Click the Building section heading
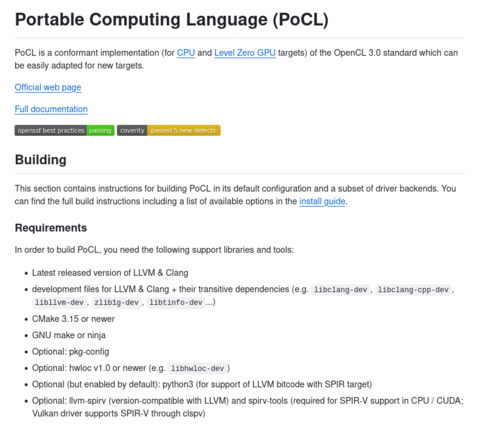 (41, 160)
